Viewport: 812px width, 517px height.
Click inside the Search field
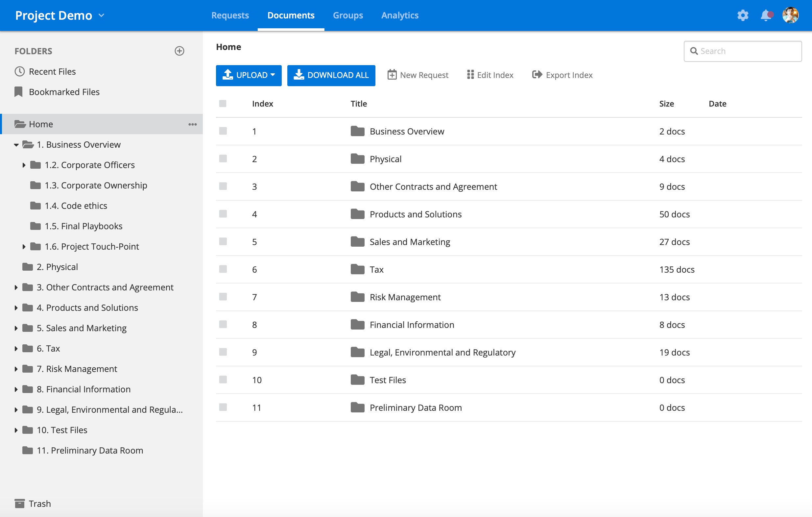(742, 51)
